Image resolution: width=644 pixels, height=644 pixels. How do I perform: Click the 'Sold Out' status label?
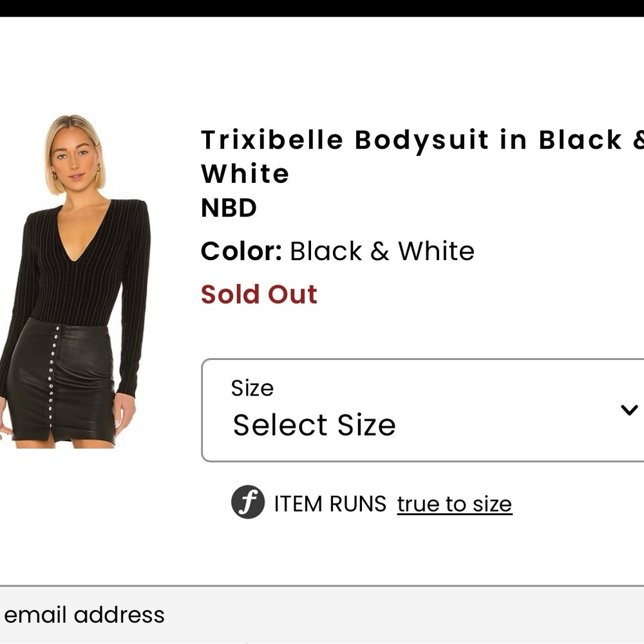(x=259, y=294)
